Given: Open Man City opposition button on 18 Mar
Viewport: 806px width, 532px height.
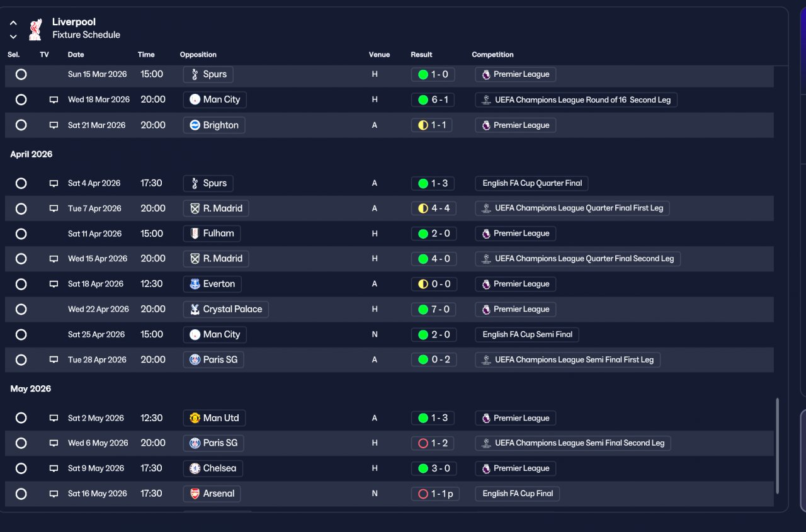Looking at the screenshot, I should [x=215, y=99].
